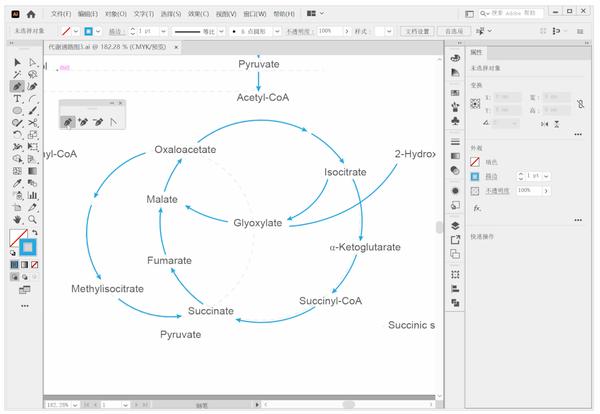Image resolution: width=600 pixels, height=414 pixels.
Task: Click the stroke color swatch in toolbox
Action: pyautogui.click(x=28, y=248)
